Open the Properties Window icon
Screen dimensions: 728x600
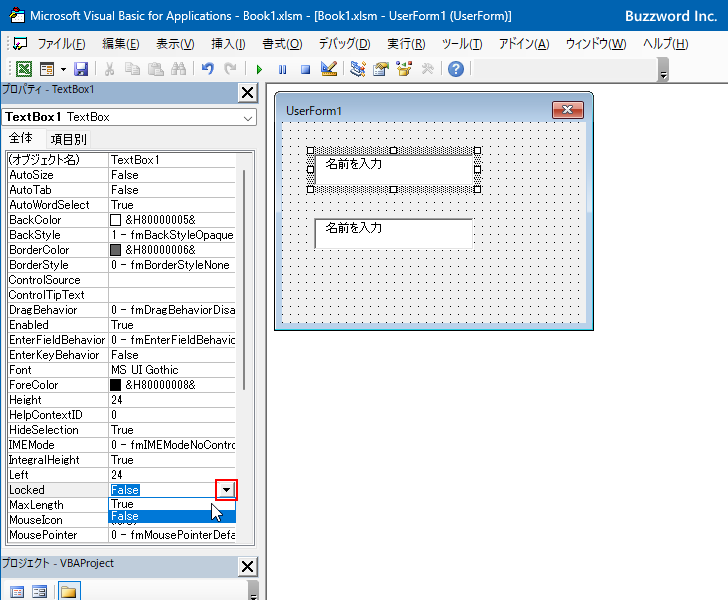[x=381, y=69]
